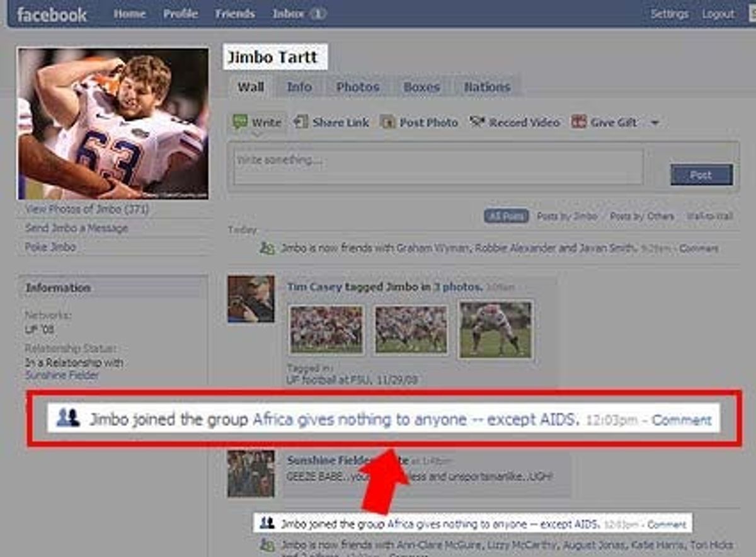Click Send Jimbo a Message
Viewport: 756px width, 557px height.
tap(76, 228)
